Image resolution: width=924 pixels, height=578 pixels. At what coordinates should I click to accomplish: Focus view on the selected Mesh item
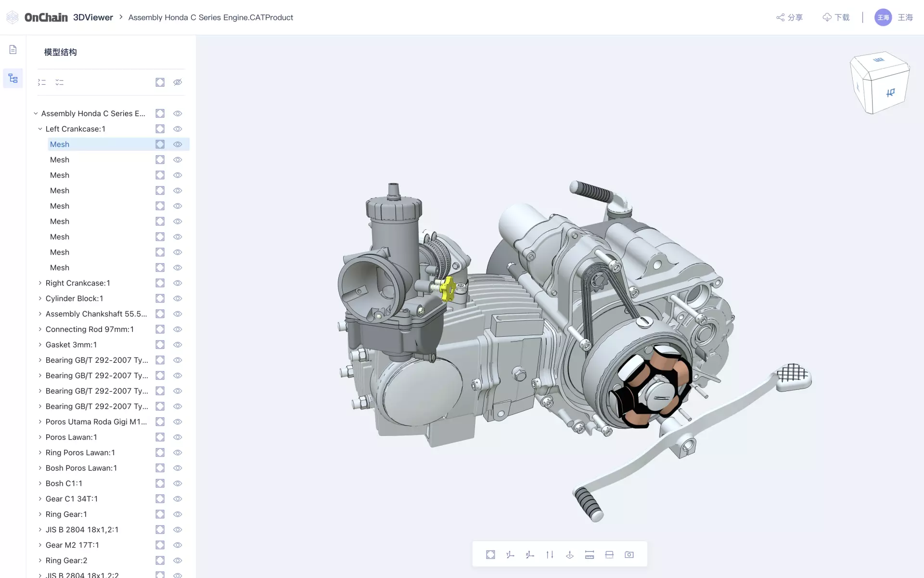coord(160,144)
